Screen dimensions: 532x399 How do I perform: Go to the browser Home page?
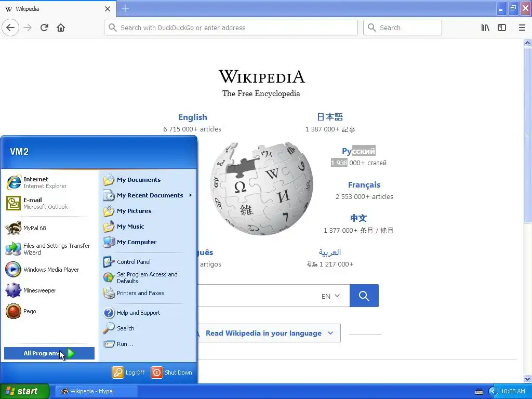coord(61,28)
